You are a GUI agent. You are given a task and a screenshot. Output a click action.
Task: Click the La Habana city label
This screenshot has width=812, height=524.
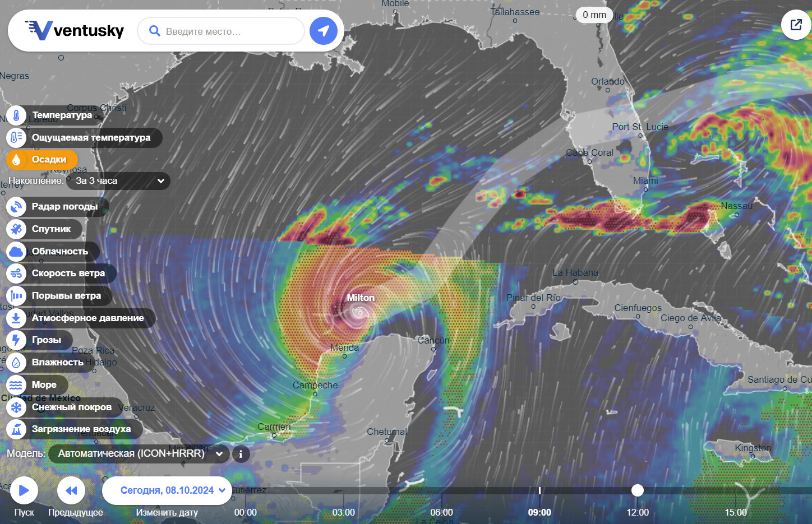(x=575, y=272)
